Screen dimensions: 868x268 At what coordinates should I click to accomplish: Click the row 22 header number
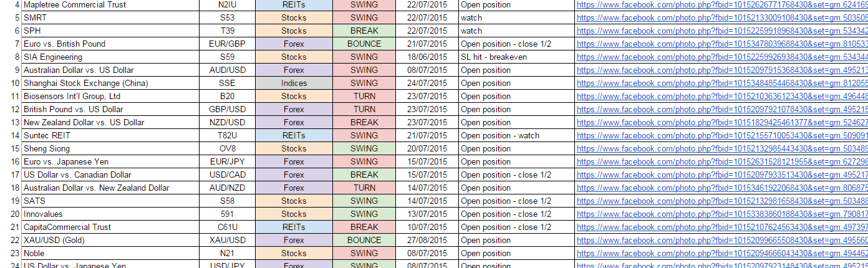point(11,240)
